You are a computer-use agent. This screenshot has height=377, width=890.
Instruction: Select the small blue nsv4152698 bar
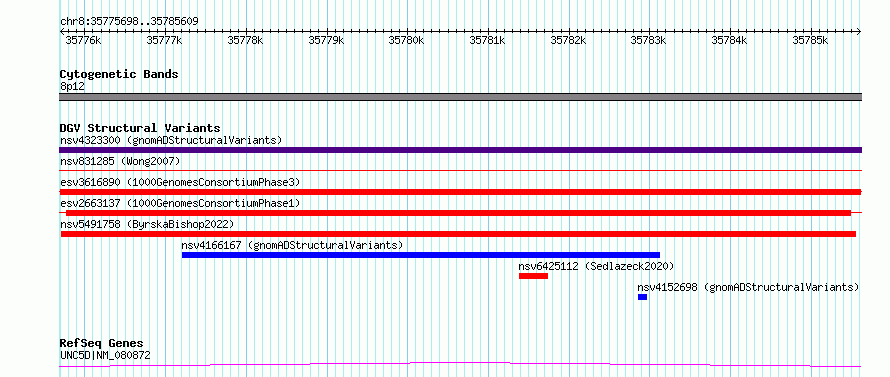pyautogui.click(x=643, y=297)
